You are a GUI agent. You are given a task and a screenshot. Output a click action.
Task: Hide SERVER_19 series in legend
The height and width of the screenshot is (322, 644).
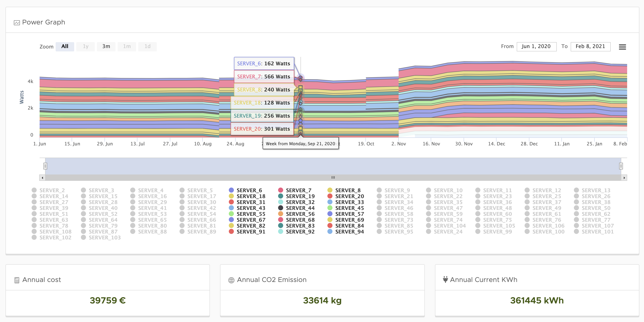pos(296,196)
